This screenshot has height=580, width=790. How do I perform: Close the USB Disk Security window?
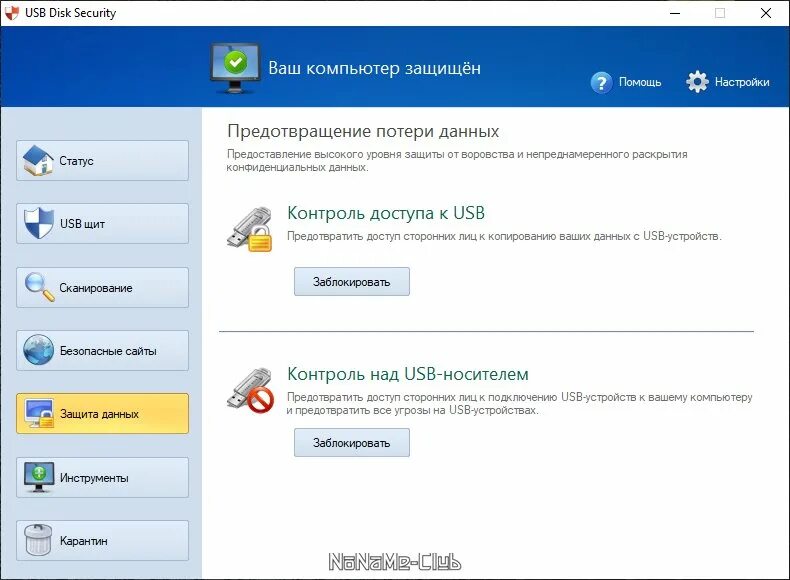(x=766, y=13)
